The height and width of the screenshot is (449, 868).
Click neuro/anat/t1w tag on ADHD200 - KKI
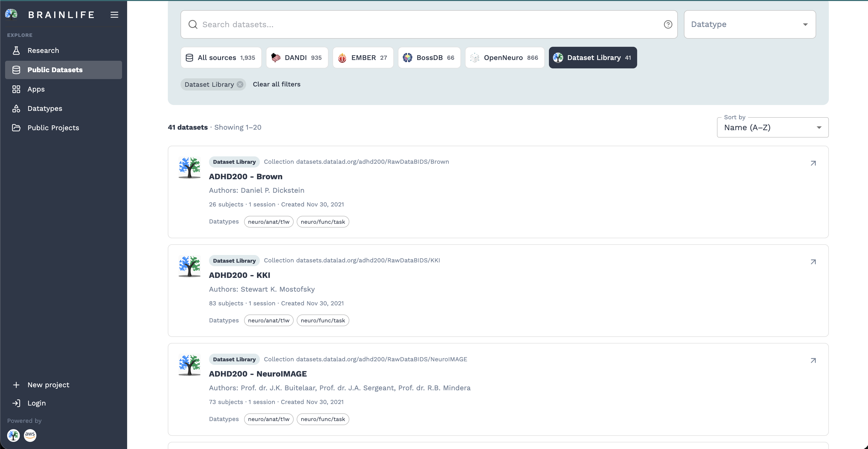click(x=268, y=320)
